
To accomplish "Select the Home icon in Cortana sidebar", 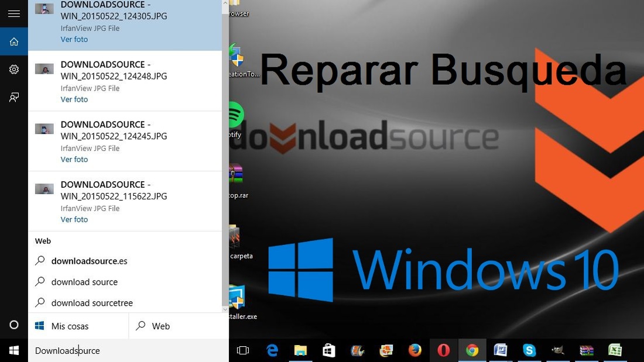I will (x=14, y=42).
